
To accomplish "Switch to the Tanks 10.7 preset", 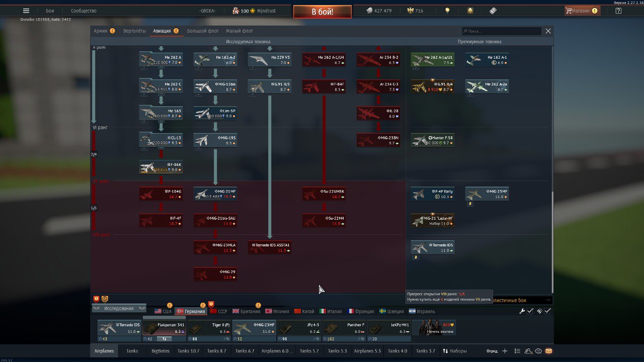I will pyautogui.click(x=188, y=351).
